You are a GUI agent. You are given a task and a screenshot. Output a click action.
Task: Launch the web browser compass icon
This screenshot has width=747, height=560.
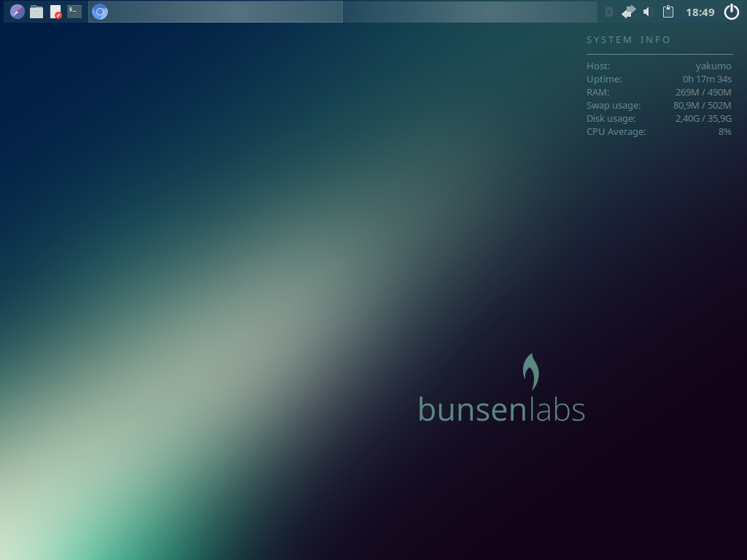tap(18, 12)
